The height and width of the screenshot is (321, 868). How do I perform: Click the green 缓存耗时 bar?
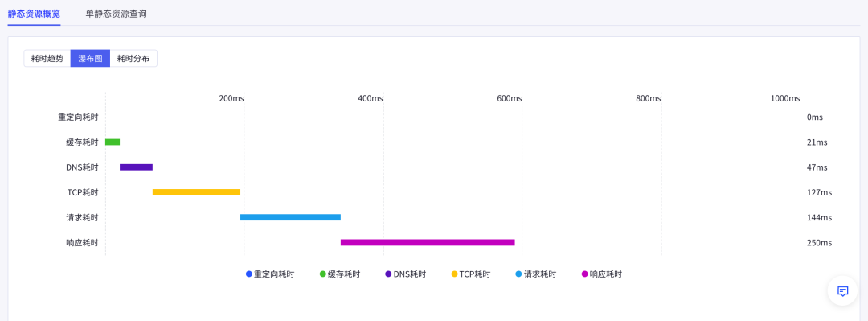(113, 142)
